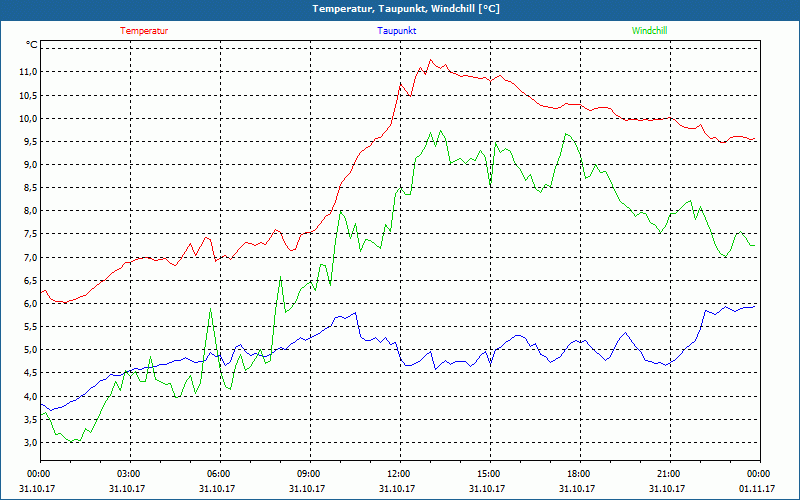Click the 4,5 y-axis value
This screenshot has height=500, width=800.
[30, 373]
